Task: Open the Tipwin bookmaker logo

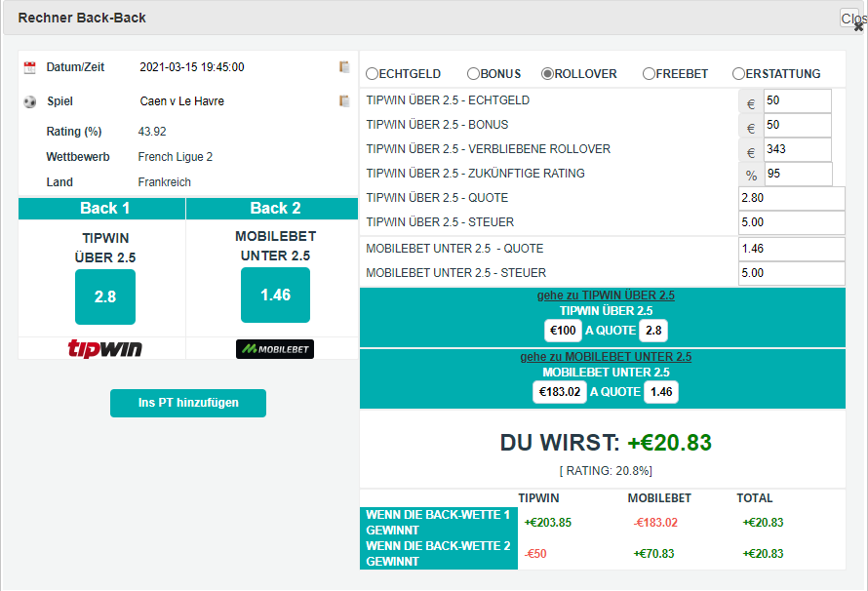Action: coord(104,348)
